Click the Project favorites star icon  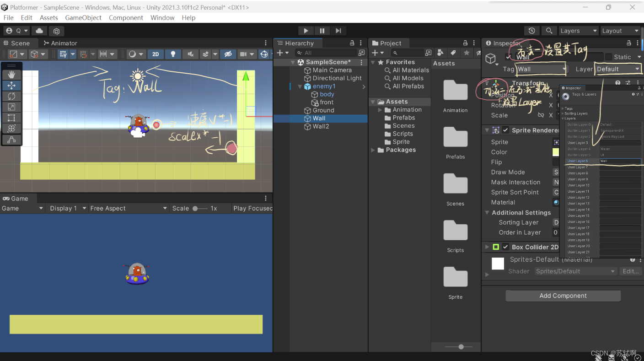pyautogui.click(x=467, y=53)
